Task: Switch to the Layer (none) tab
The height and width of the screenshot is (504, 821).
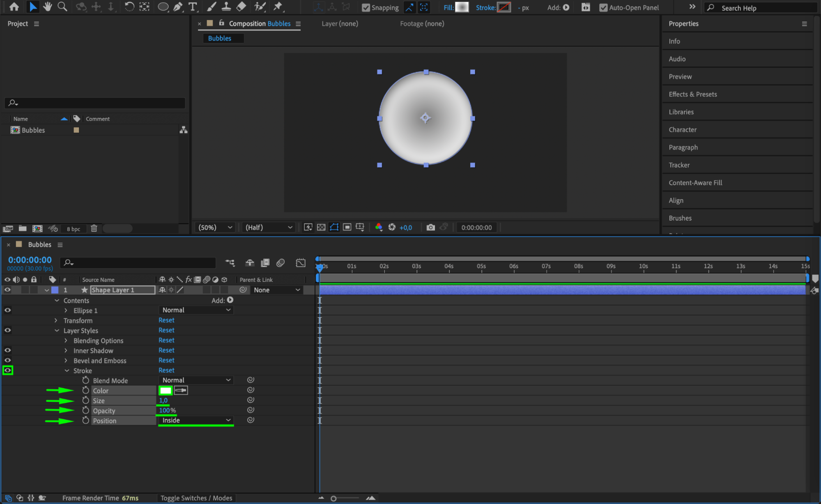Action: [340, 23]
